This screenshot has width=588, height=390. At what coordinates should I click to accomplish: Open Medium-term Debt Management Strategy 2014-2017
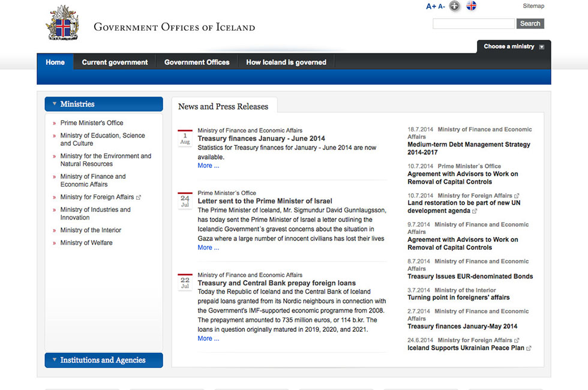coord(469,149)
